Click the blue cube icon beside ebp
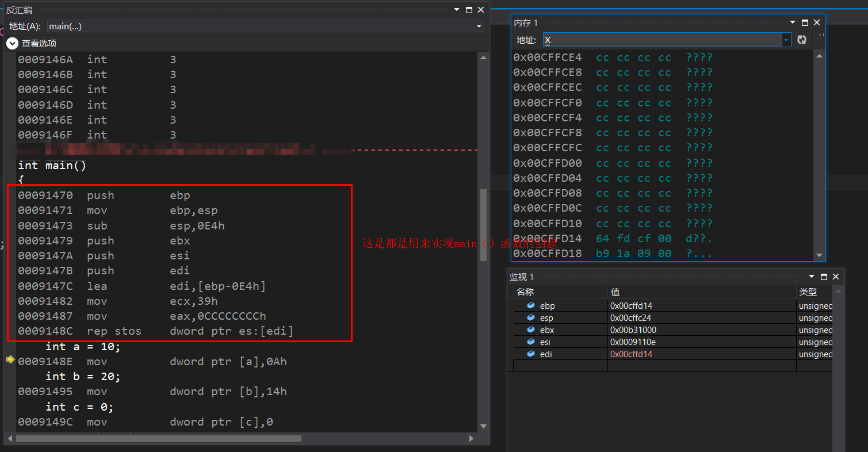868x452 pixels. (x=531, y=305)
